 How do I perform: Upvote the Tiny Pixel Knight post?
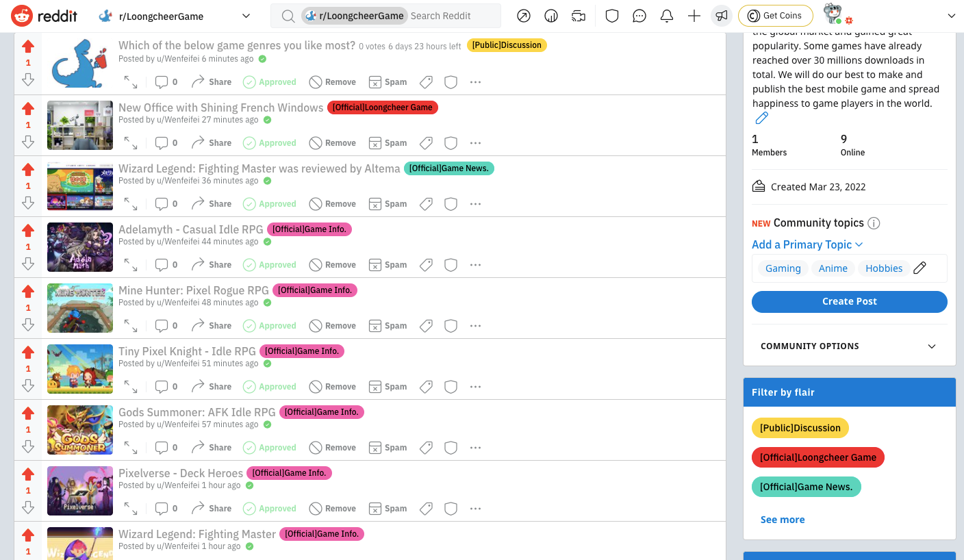pos(28,352)
